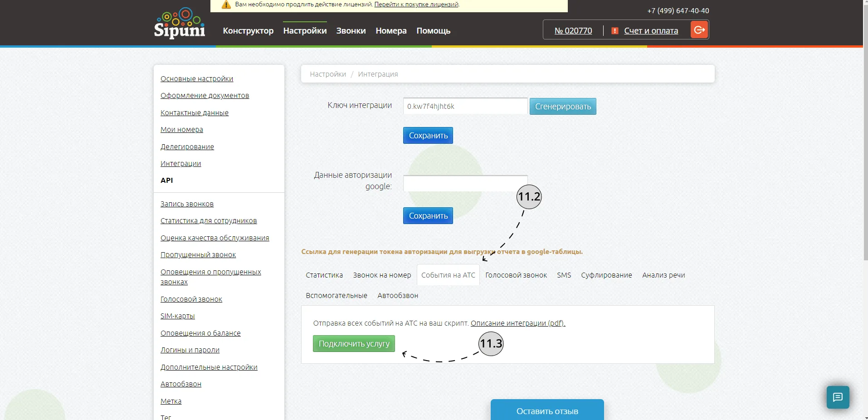Open Статистика для сотрудников link

point(209,220)
